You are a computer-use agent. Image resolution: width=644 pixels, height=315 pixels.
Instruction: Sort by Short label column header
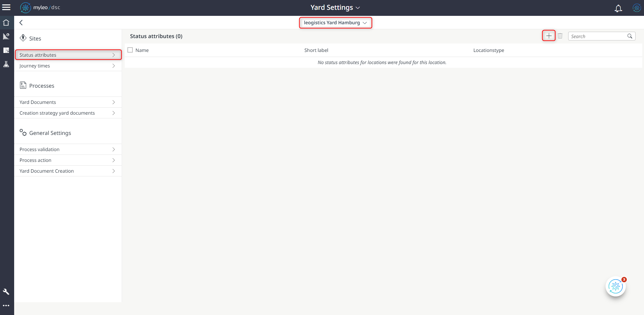316,50
